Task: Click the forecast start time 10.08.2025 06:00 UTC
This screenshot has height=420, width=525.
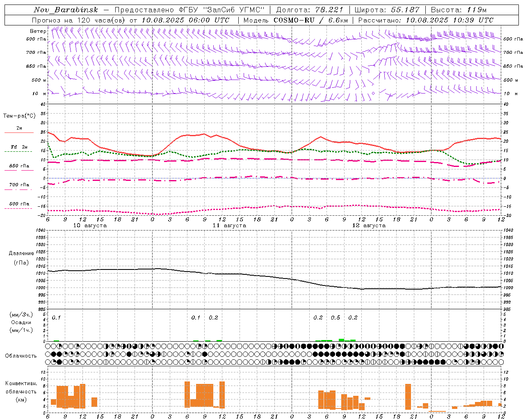Action: pyautogui.click(x=185, y=20)
